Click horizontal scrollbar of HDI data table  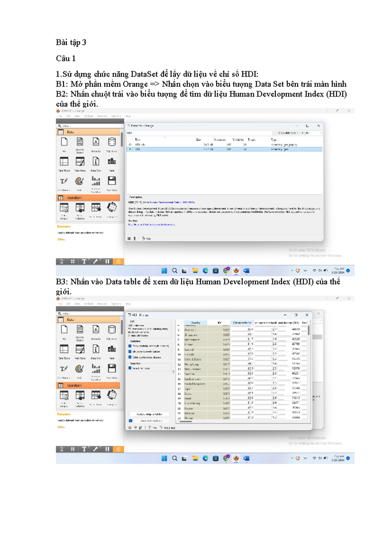(186, 422)
